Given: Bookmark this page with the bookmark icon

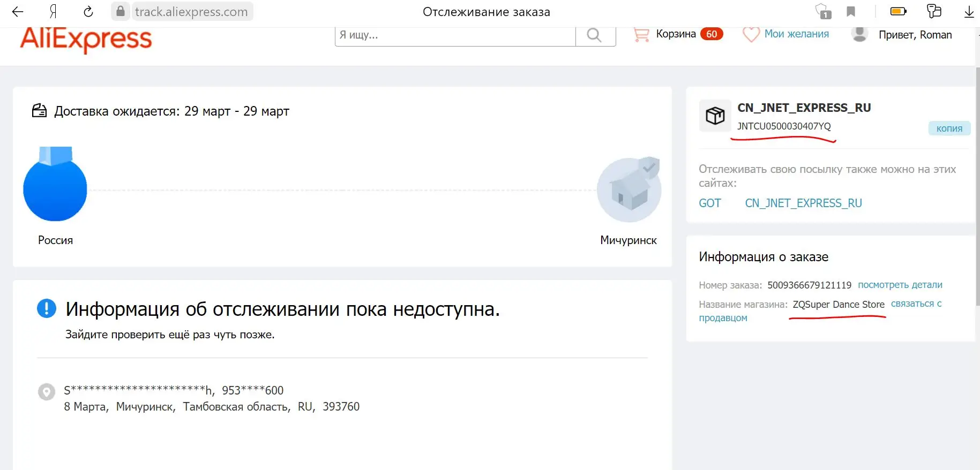Looking at the screenshot, I should click(x=851, y=12).
